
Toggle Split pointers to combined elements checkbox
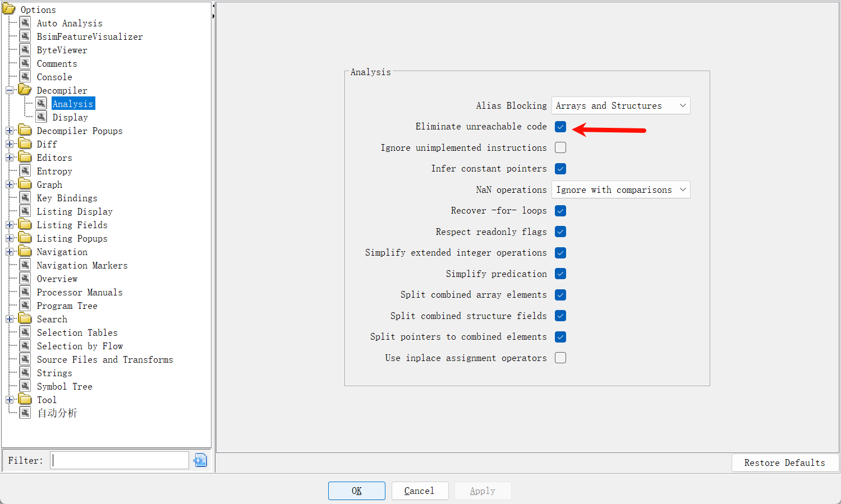[560, 337]
